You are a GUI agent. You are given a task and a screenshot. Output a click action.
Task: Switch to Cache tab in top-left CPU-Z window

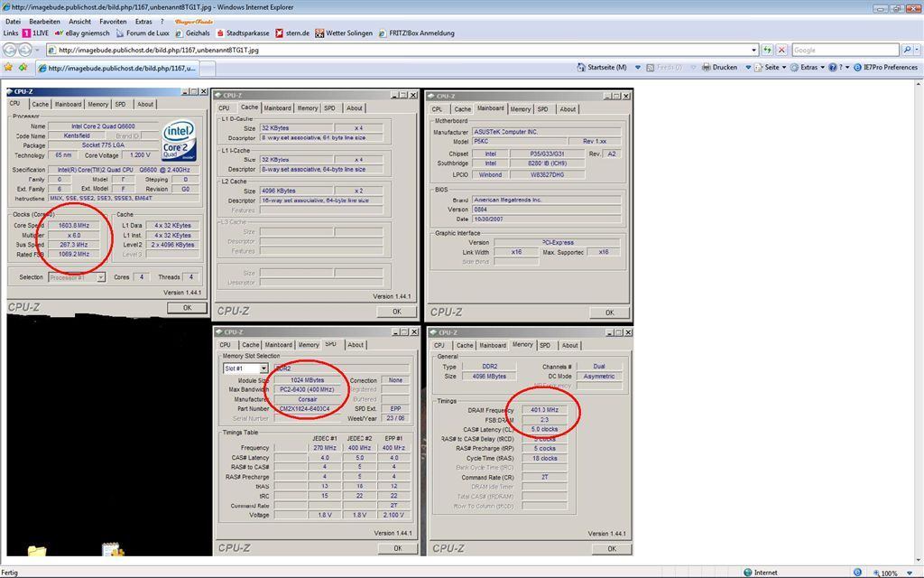40,105
